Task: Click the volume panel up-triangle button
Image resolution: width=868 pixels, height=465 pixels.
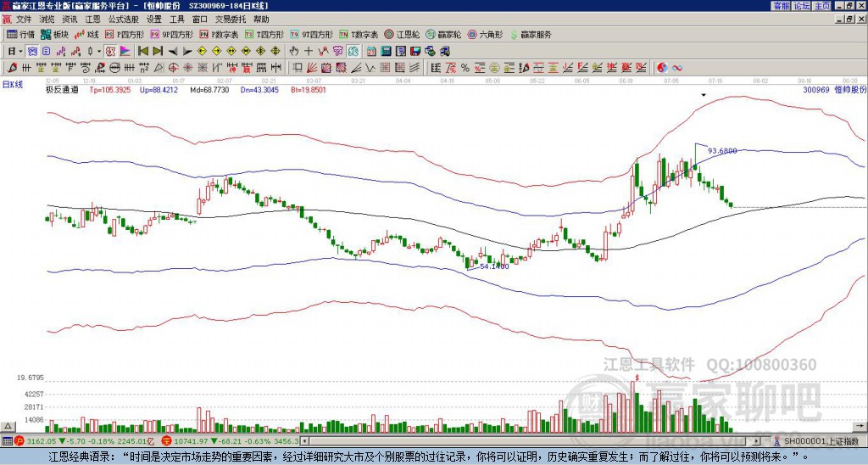Action: (7, 426)
